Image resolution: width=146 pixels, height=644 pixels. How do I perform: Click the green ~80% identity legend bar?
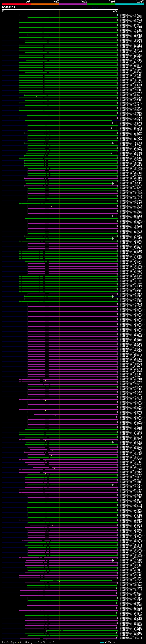(101, 4)
